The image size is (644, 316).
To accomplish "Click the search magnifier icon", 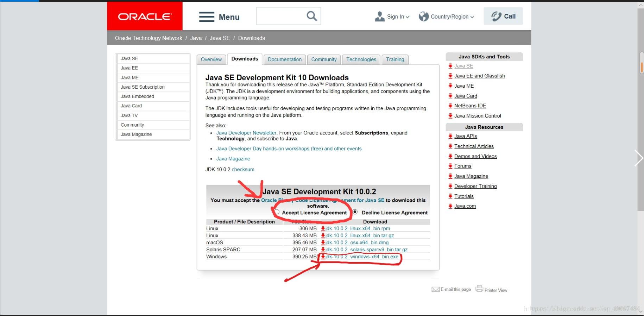I will pos(312,16).
